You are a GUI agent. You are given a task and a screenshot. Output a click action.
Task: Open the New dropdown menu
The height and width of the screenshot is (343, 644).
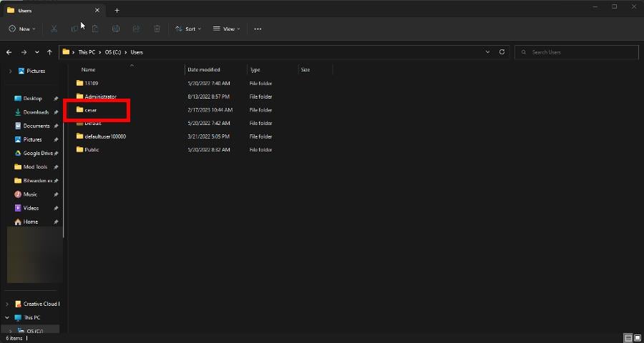[x=21, y=29]
